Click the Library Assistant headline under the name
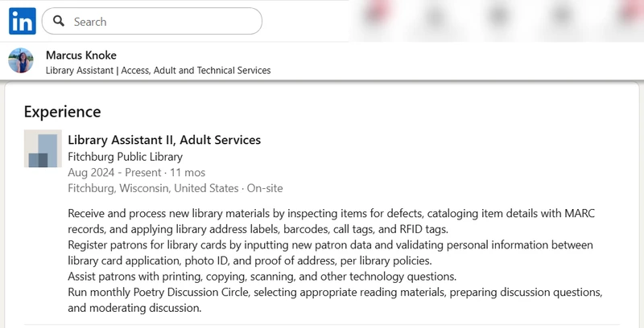Screen dimensions: 644x328 point(158,70)
